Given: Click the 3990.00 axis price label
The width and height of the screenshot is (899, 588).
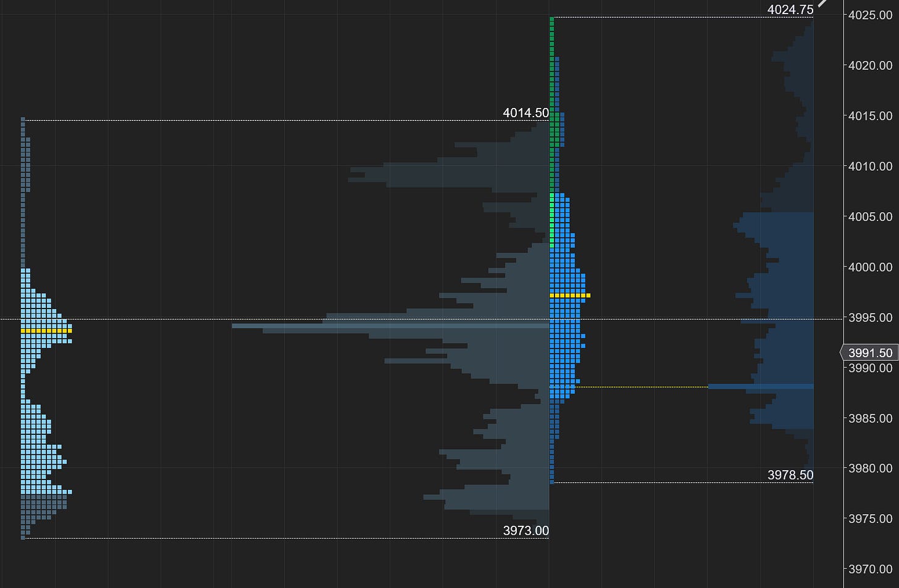Looking at the screenshot, I should tap(871, 368).
